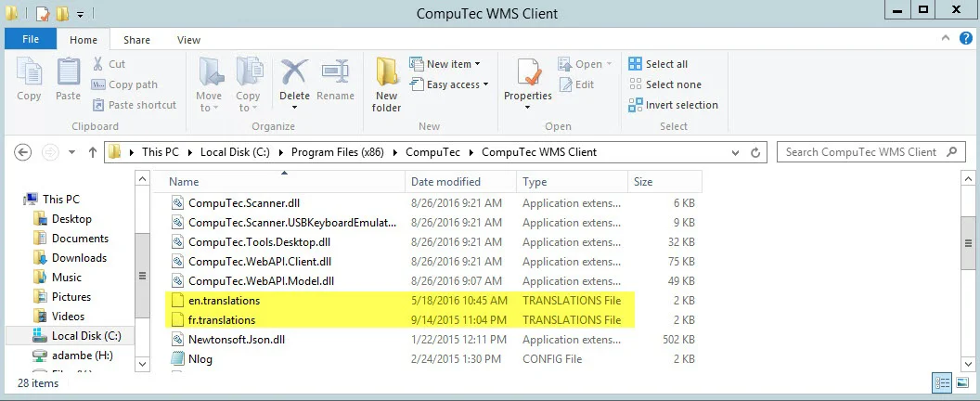The image size is (980, 401).
Task: Refresh the current folder view
Action: pyautogui.click(x=756, y=152)
